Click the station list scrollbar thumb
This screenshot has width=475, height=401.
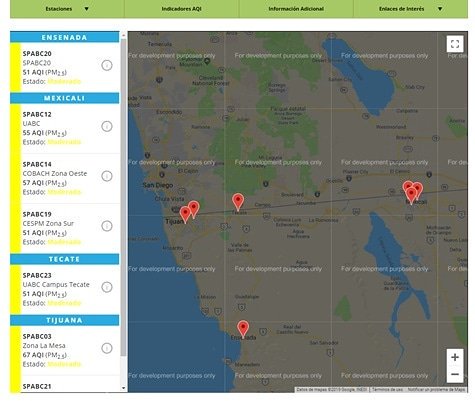123,197
